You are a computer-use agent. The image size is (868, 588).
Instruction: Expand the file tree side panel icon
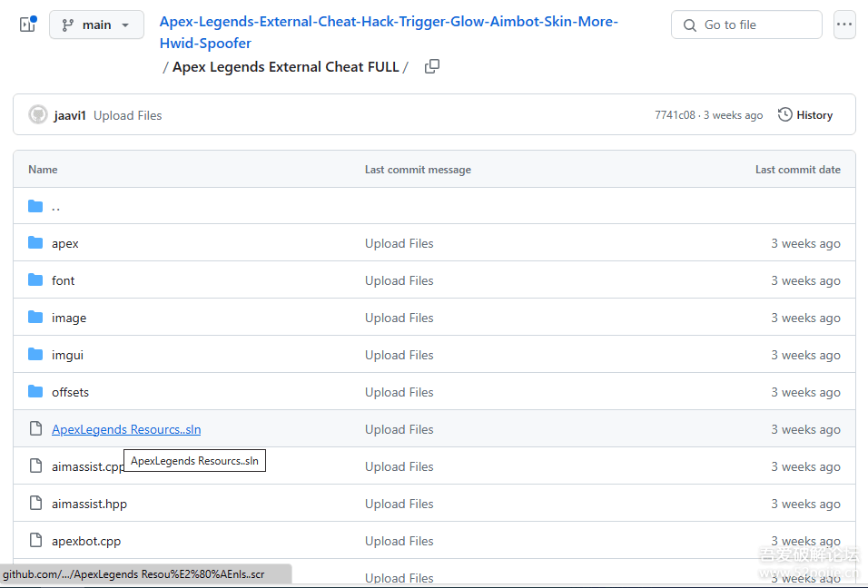[27, 24]
